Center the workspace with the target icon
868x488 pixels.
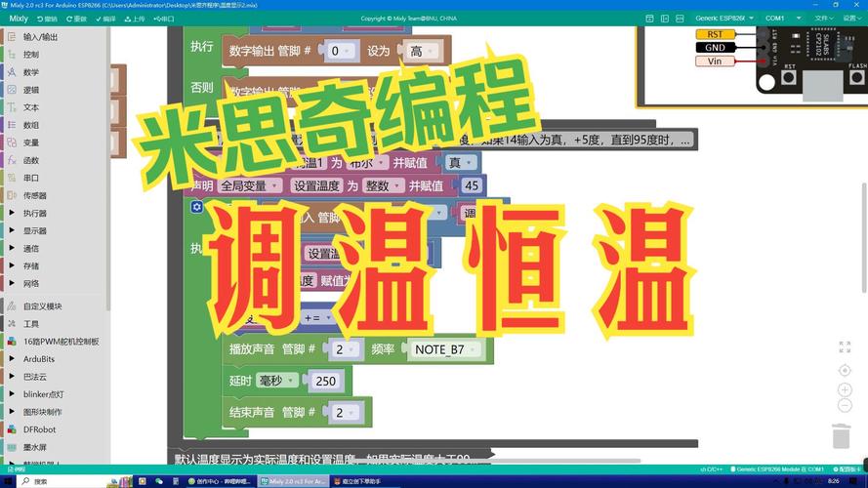846,370
